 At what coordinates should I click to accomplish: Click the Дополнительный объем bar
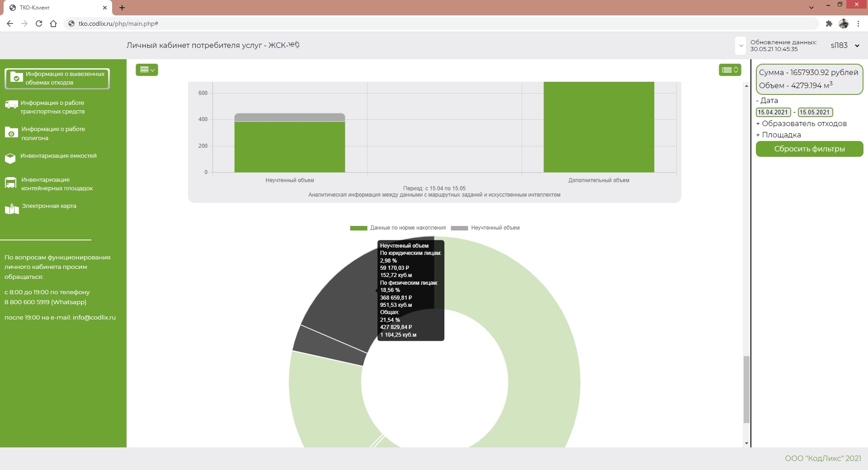tap(599, 127)
